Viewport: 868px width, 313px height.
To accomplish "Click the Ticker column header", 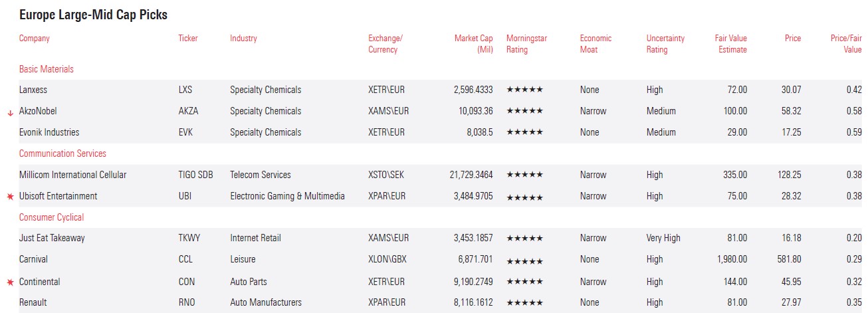I will (x=188, y=39).
